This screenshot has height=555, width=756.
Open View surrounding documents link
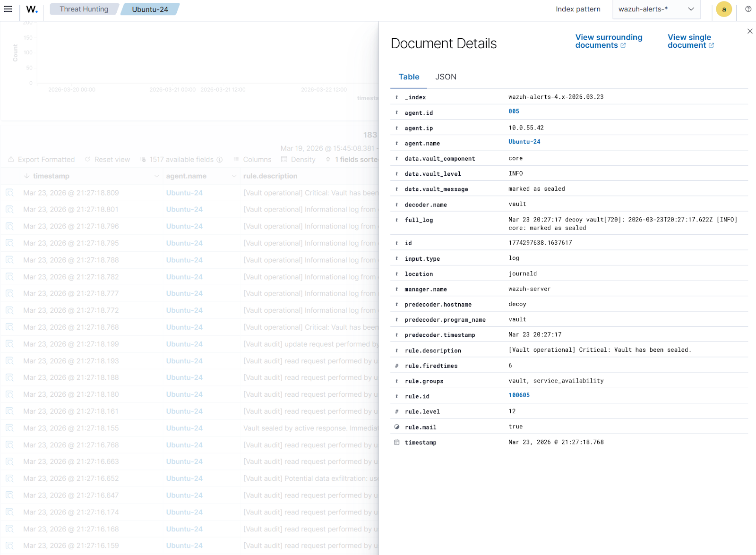[608, 41]
